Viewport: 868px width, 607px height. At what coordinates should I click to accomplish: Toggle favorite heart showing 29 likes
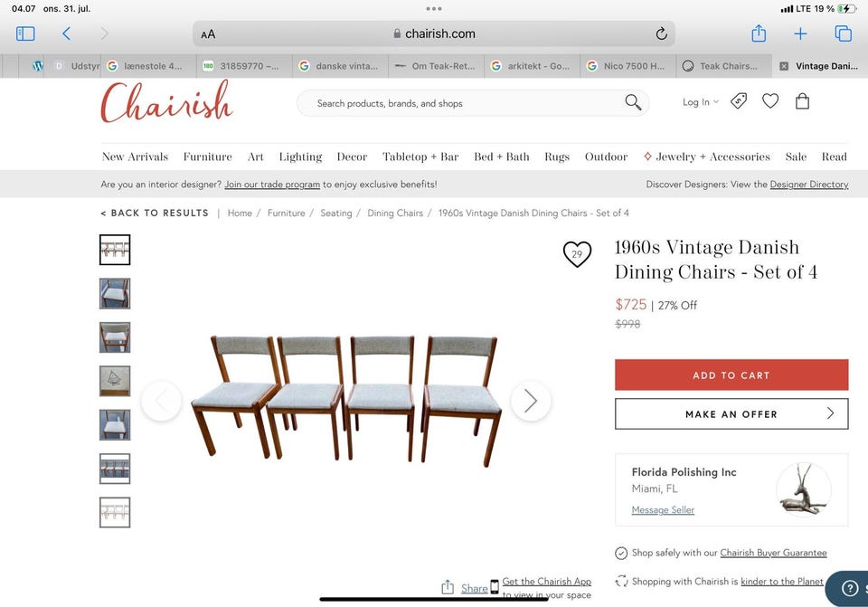[x=577, y=254]
